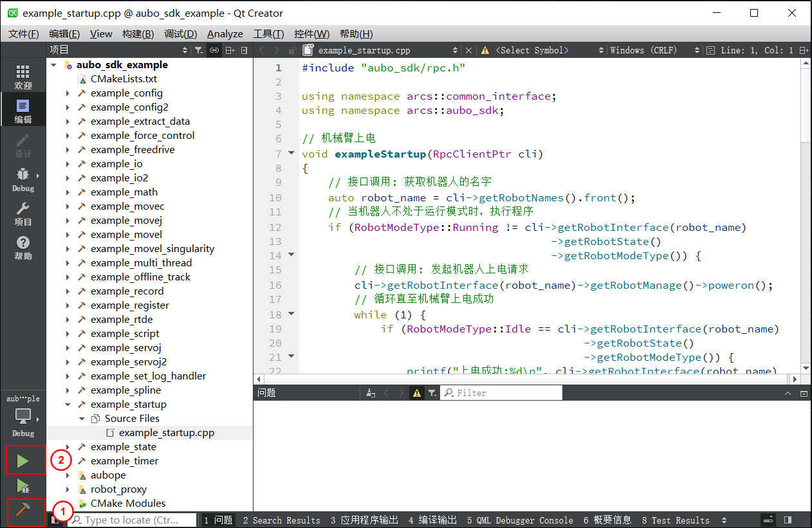Open the 欢迎 welcome mode
The image size is (812, 528).
click(x=23, y=77)
